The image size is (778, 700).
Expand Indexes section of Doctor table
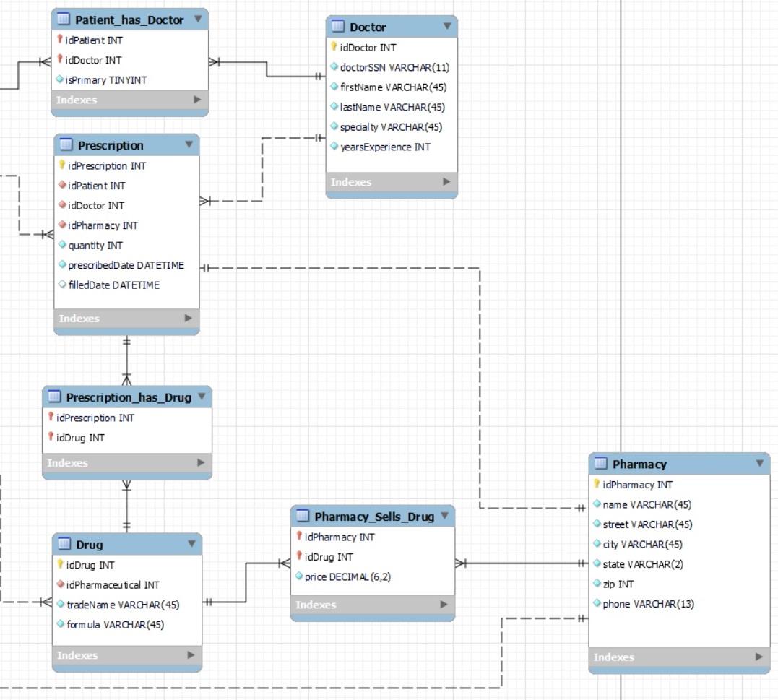(446, 181)
